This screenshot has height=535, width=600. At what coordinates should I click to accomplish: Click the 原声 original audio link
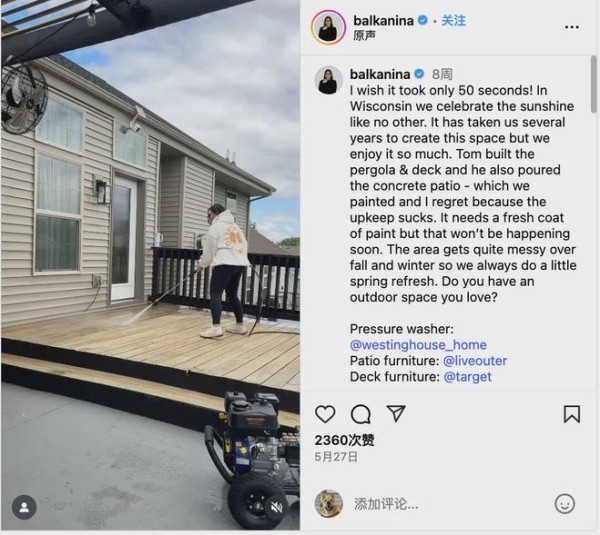[364, 36]
